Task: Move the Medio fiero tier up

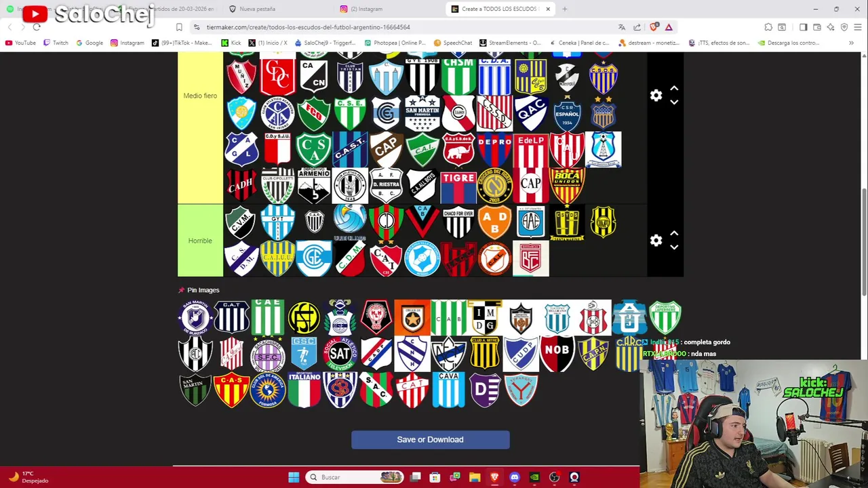Action: (x=674, y=89)
